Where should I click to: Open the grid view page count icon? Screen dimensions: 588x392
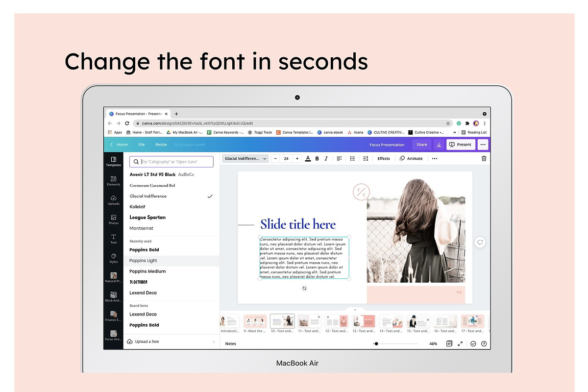tap(449, 343)
